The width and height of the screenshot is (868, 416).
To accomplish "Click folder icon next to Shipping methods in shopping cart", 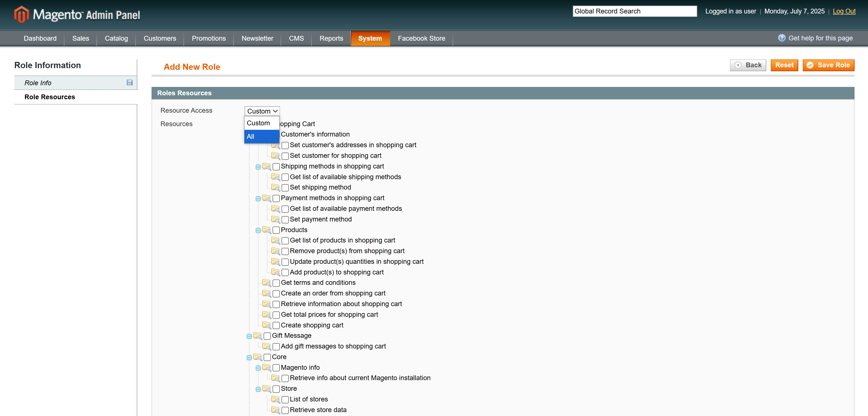I will [267, 167].
